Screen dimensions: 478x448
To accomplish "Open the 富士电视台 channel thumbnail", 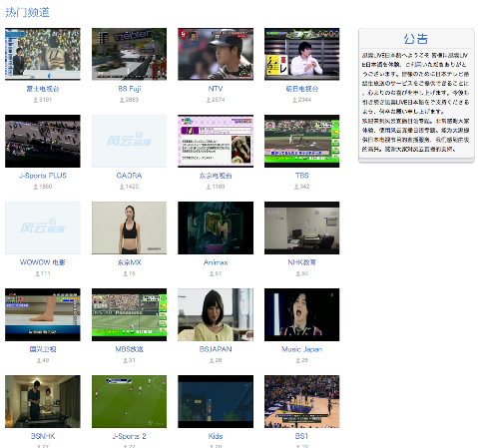I will pos(43,54).
